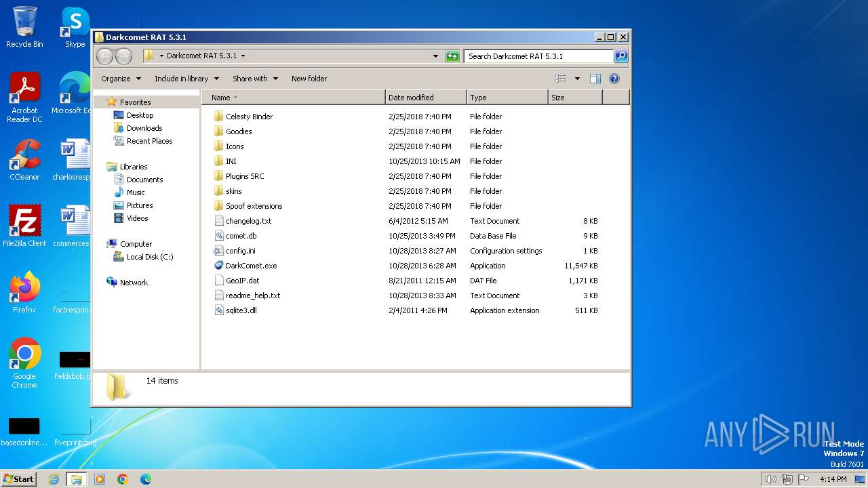Click the Forward navigation arrow
Image resolution: width=868 pixels, height=488 pixels.
pos(123,56)
